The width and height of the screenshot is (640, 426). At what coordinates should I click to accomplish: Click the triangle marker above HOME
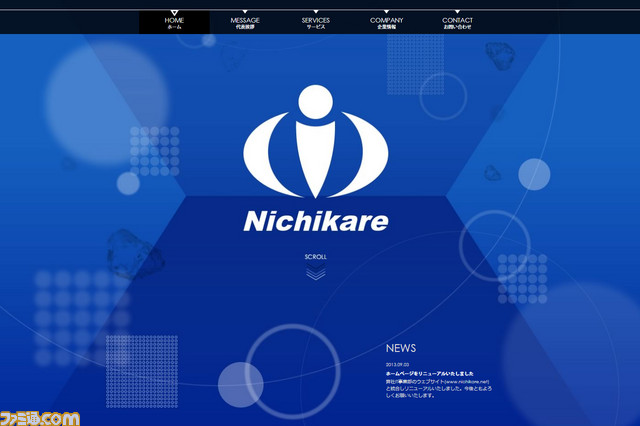[x=175, y=12]
